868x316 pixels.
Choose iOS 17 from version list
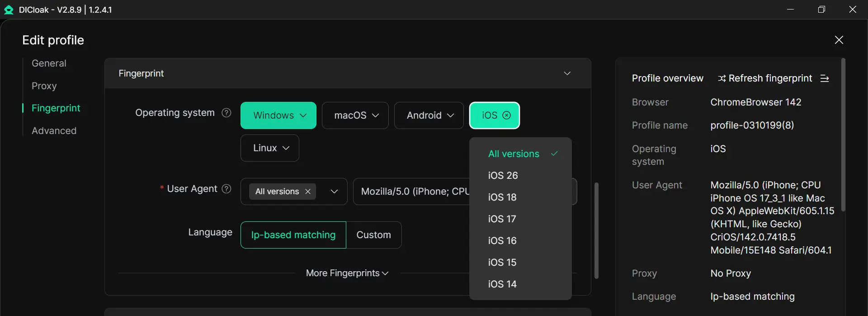(x=502, y=219)
